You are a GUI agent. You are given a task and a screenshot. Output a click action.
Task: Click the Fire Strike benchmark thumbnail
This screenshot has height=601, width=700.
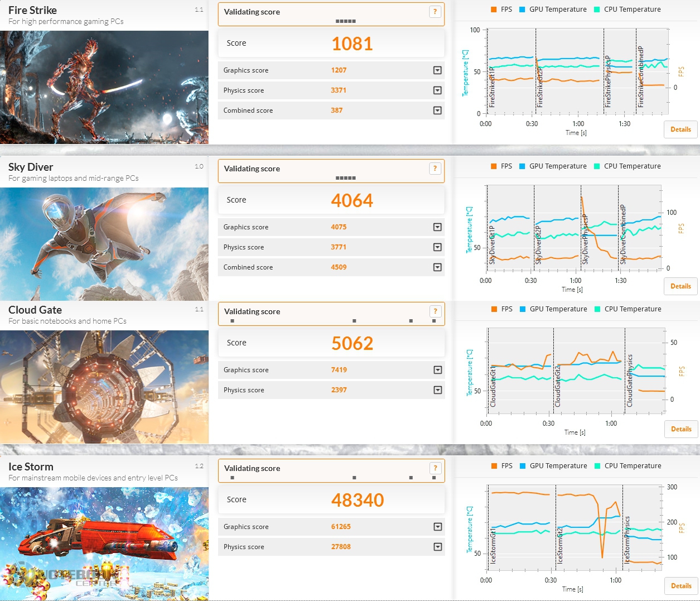point(104,87)
